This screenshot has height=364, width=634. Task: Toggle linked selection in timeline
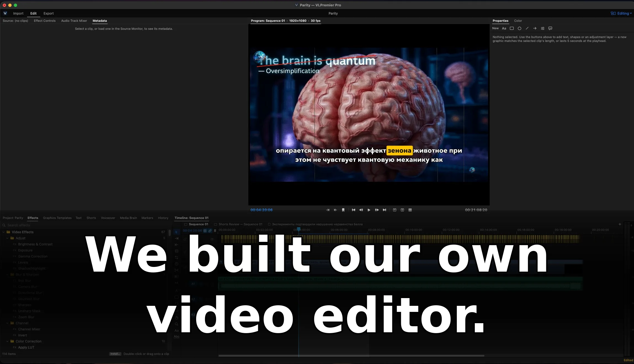pos(210,231)
